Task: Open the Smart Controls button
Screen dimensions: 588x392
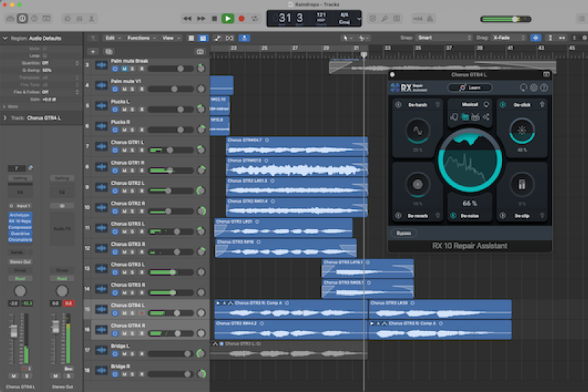Action: [67, 18]
